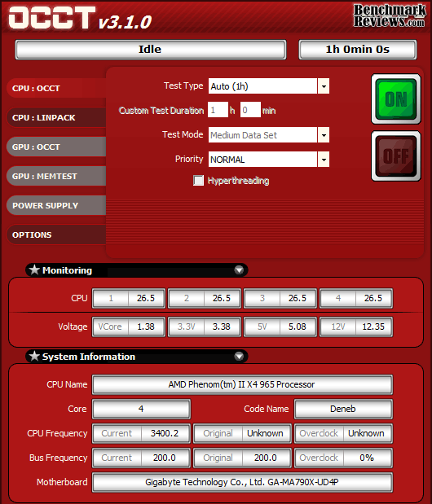The height and width of the screenshot is (504, 432).
Task: Click the Gigabyte GA-MA790X-UD4P motherboard field
Action: coord(242,482)
